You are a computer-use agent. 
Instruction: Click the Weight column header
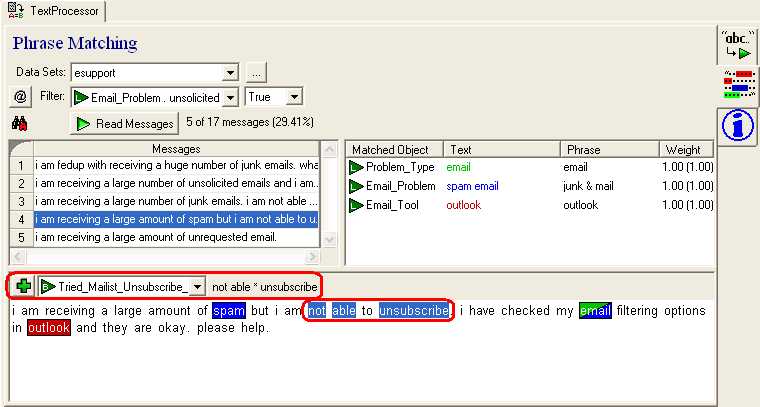pos(686,149)
